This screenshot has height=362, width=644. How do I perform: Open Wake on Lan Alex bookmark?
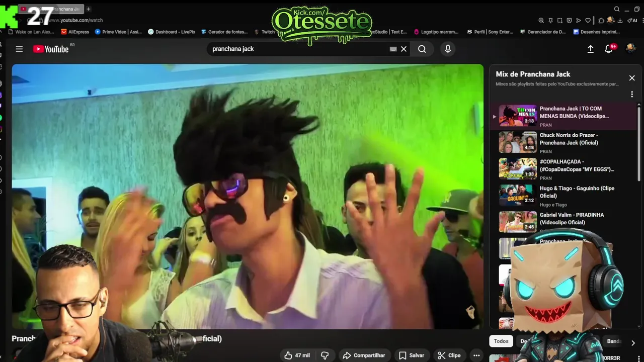(x=31, y=32)
